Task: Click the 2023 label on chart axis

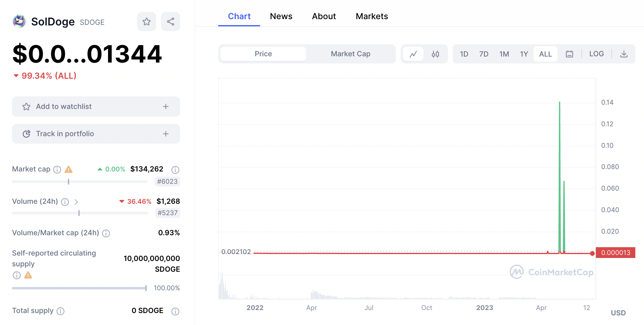Action: 484,308
